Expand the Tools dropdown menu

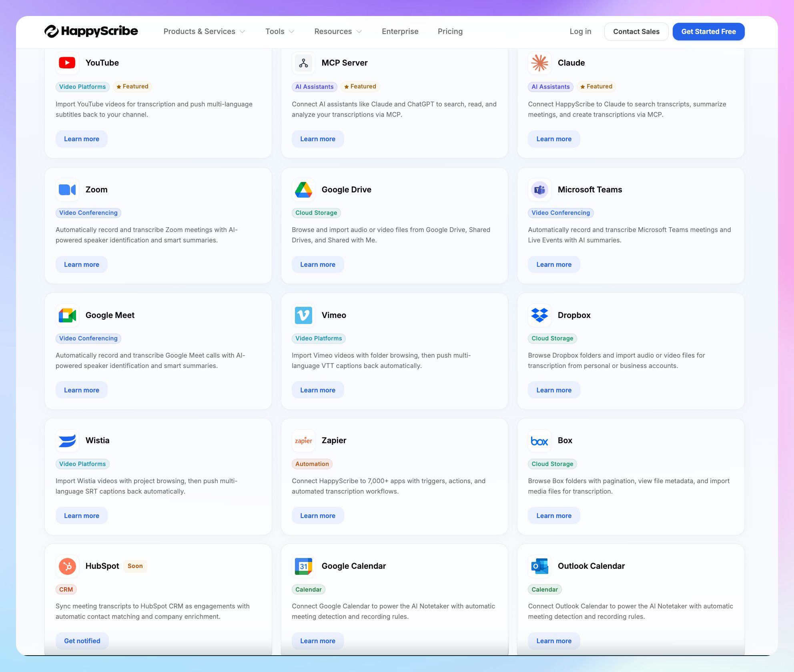(x=280, y=31)
